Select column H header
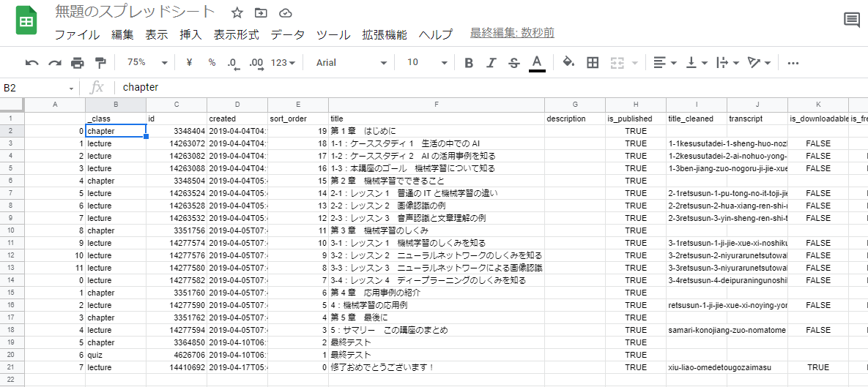Screen dimensions: 868x387 [x=636, y=105]
